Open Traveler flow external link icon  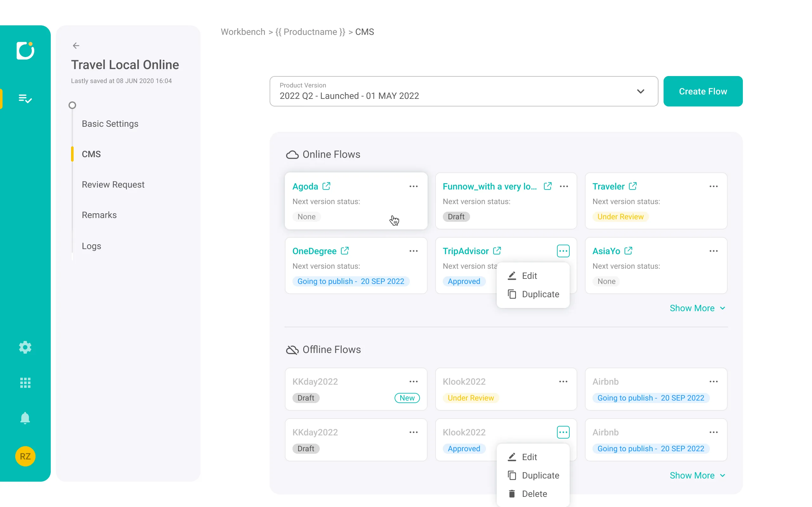point(632,186)
